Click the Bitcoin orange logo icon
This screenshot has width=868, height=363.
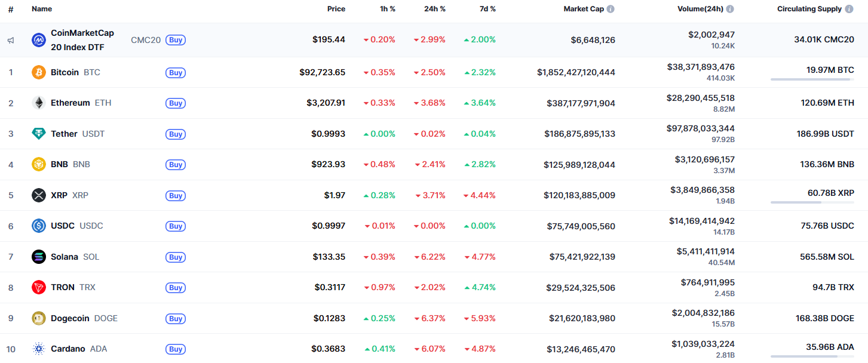(39, 72)
